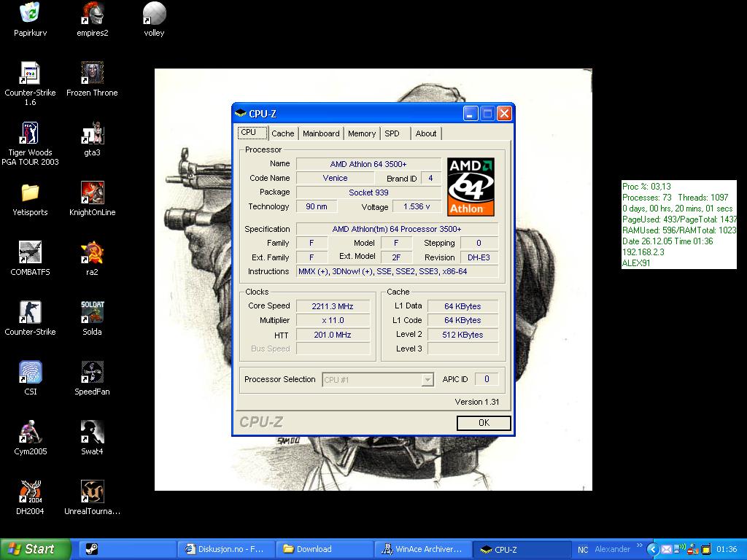Screen dimensions: 747x560
Task: Click the system clock showing 01:36
Action: tap(726, 550)
